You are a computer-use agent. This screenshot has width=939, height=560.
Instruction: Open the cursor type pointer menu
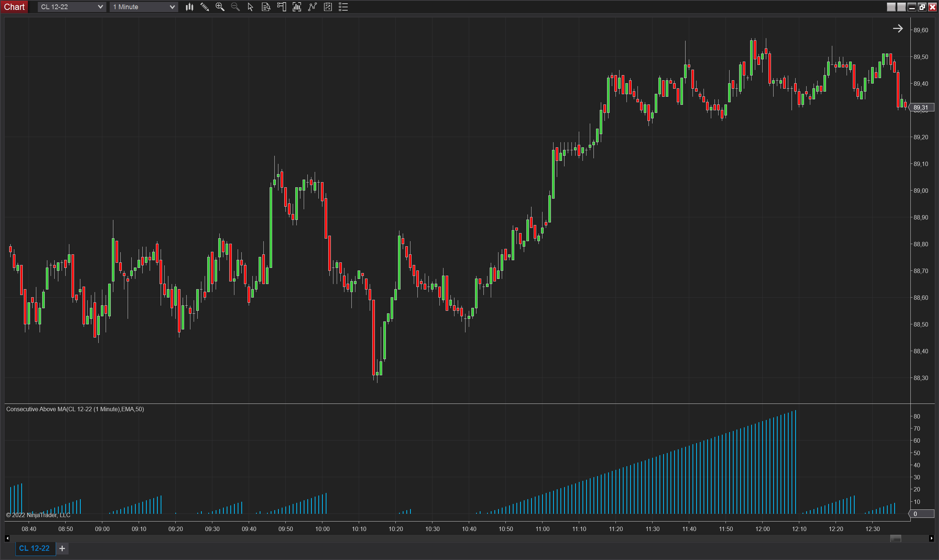(250, 7)
